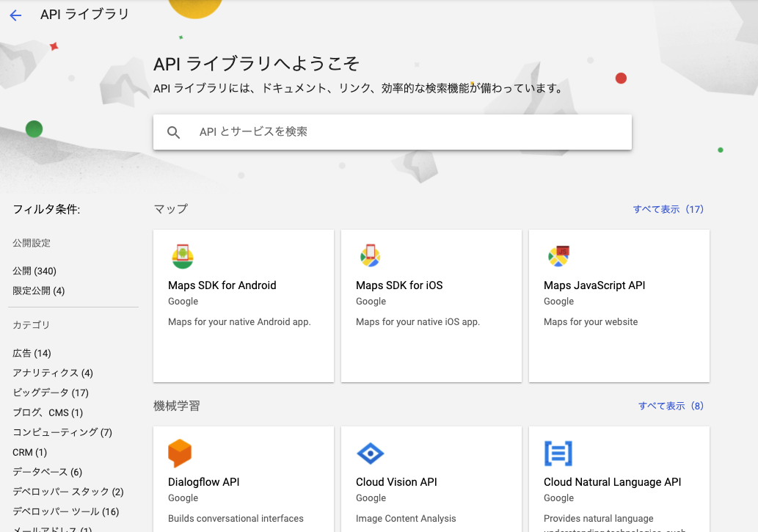
Task: Open the Maps SDK for iOS title
Action: (399, 285)
